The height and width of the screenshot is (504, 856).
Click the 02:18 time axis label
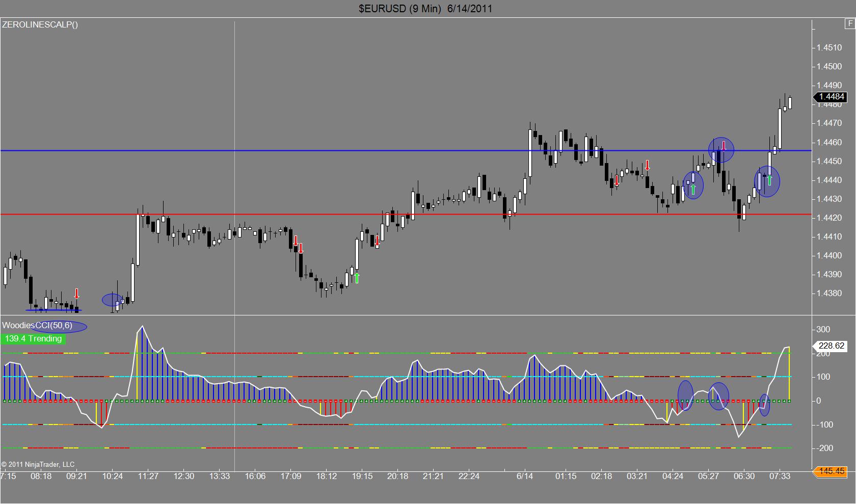(602, 476)
